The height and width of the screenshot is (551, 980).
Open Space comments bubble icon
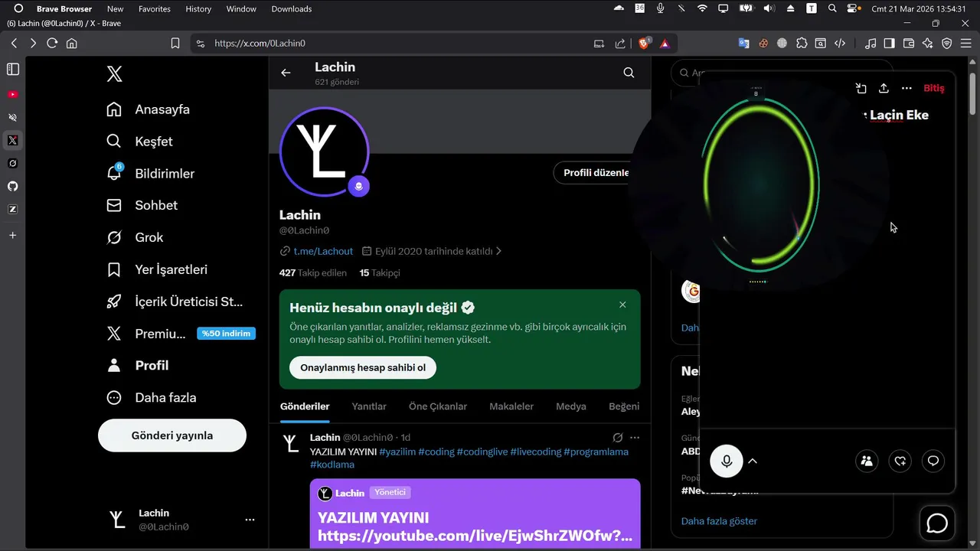(933, 461)
